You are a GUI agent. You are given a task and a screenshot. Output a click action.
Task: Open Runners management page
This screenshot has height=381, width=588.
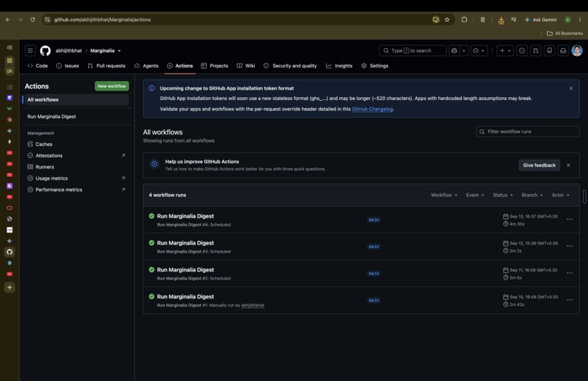[76, 167]
